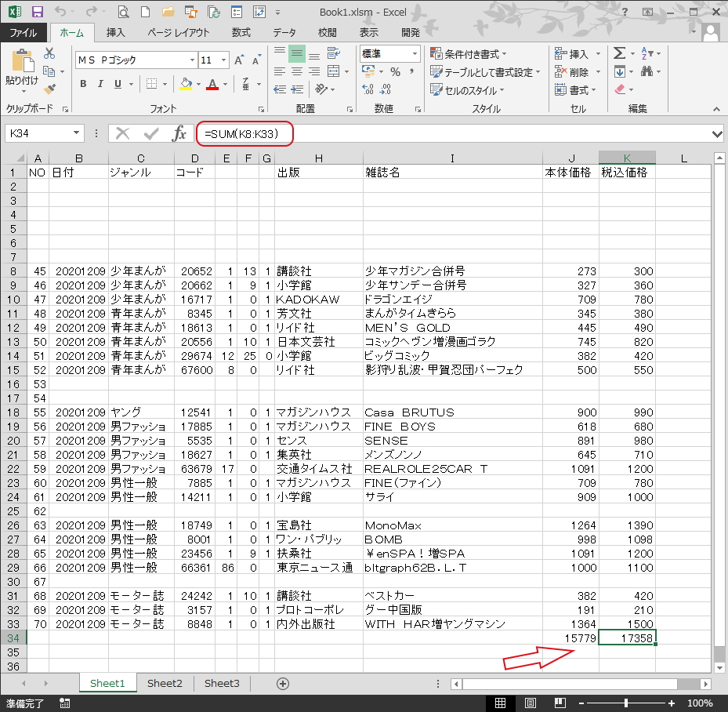The width and height of the screenshot is (728, 712).
Task: Toggle bold formatting
Action: click(x=83, y=84)
